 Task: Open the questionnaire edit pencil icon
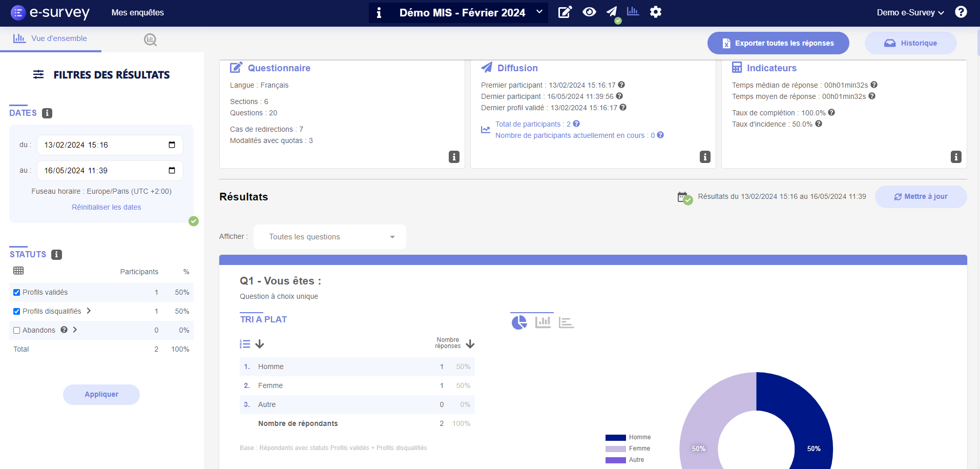[x=565, y=12]
